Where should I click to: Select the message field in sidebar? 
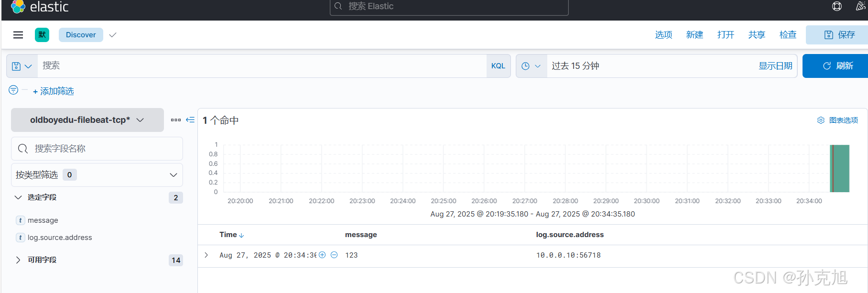pos(43,220)
